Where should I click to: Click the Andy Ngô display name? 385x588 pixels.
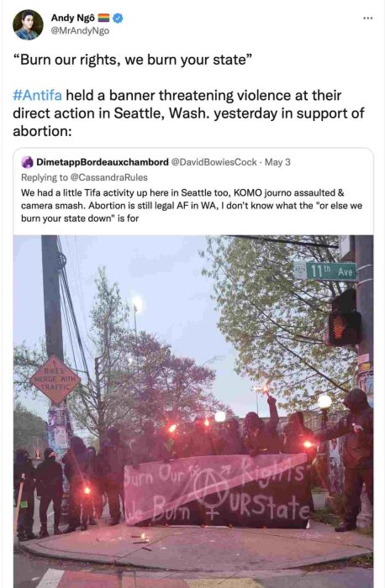pos(73,18)
